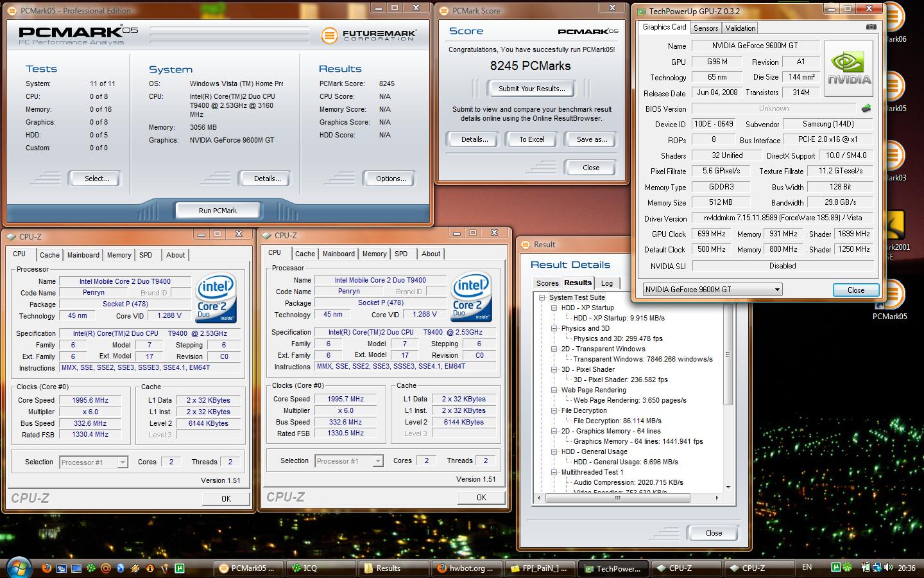Collapse 2D - Transparent Windows node
Viewport: 924px width, 578px height.
pos(554,349)
